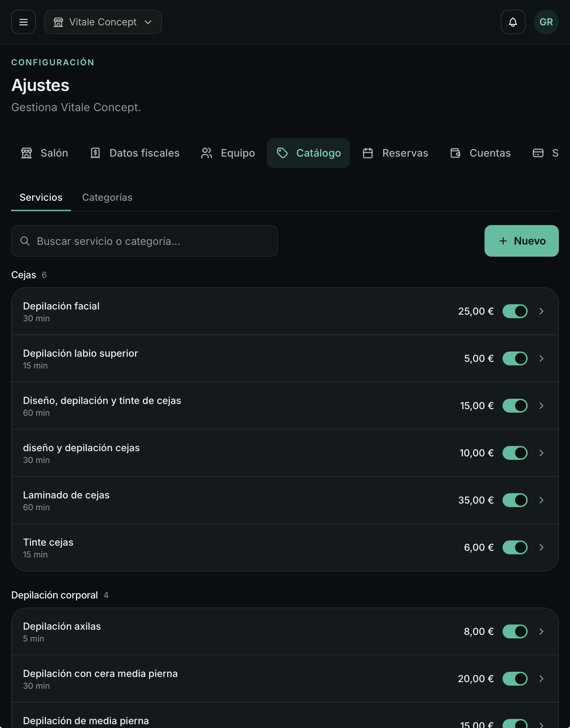The width and height of the screenshot is (570, 728).
Task: Disable the Depilación axilas toggle
Action: tap(515, 631)
